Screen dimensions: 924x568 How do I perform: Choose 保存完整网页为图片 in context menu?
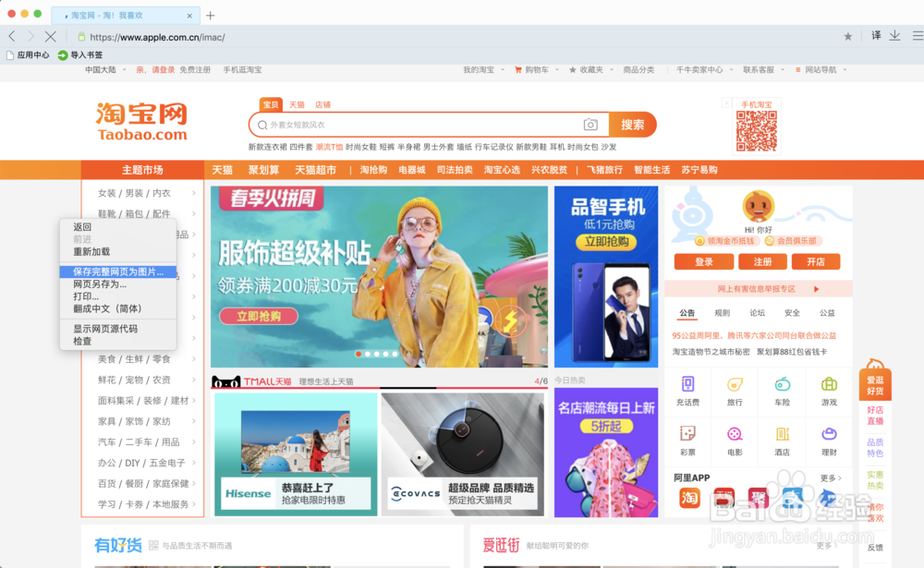pyautogui.click(x=118, y=272)
